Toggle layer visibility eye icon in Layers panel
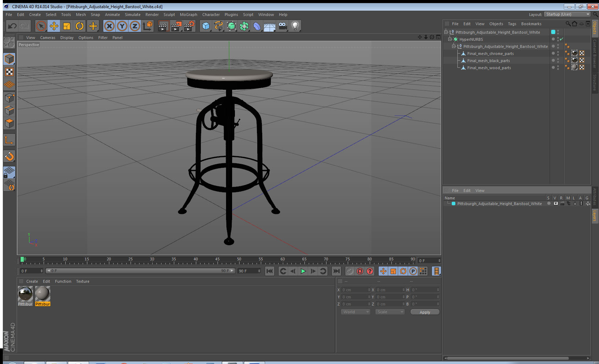 tap(556, 204)
